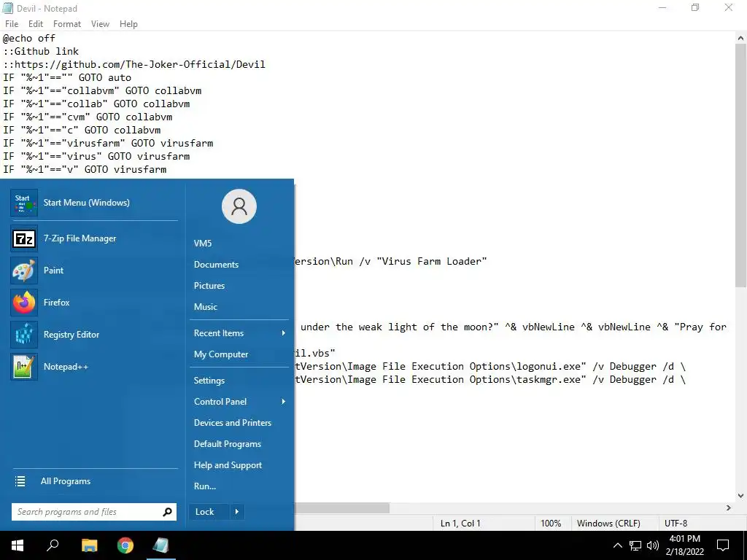Click the user account avatar picture
The image size is (747, 560).
coord(239,206)
